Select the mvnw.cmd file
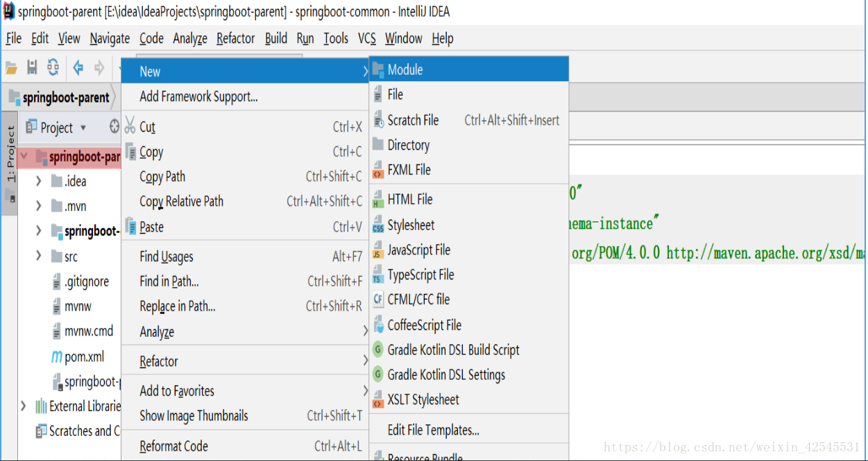Image resolution: width=868 pixels, height=461 pixels. 83,331
